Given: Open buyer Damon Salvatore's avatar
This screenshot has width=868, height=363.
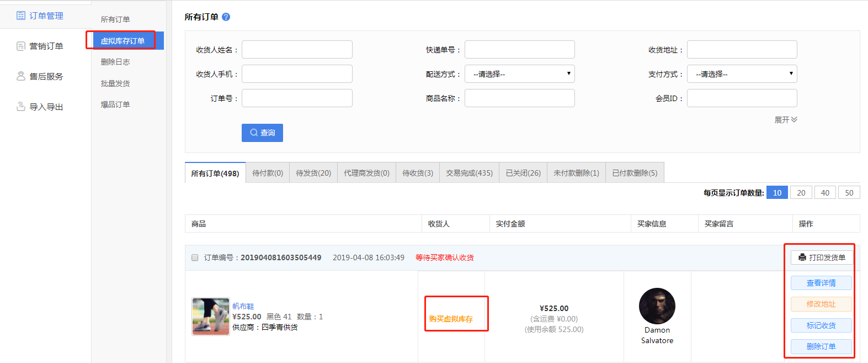Looking at the screenshot, I should 657,306.
